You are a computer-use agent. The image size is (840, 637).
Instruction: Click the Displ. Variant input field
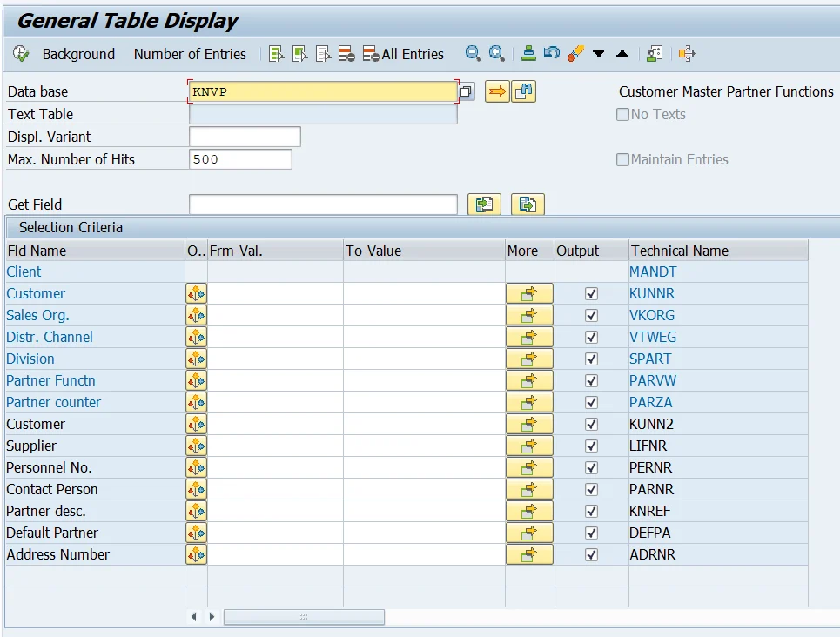[x=245, y=137]
